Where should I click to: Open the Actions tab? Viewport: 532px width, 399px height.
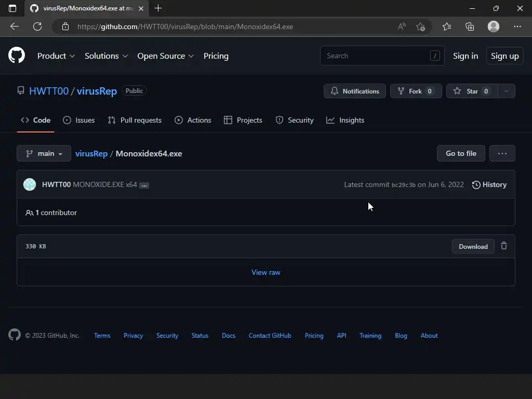(193, 120)
